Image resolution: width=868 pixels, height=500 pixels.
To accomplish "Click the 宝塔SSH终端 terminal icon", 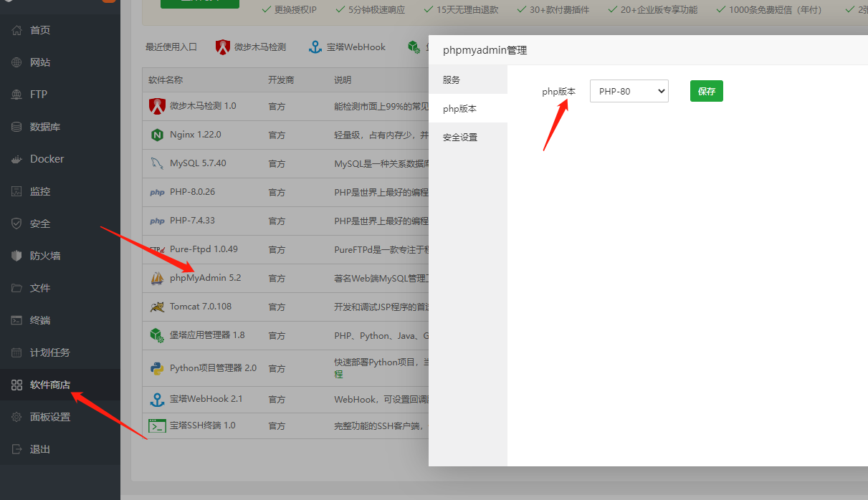I will click(157, 426).
